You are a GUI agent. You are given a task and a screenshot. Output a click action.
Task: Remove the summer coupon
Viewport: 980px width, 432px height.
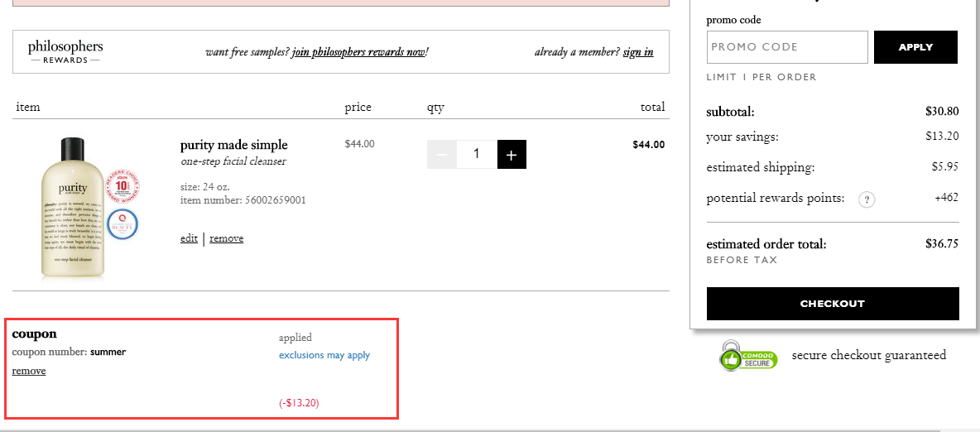(29, 371)
